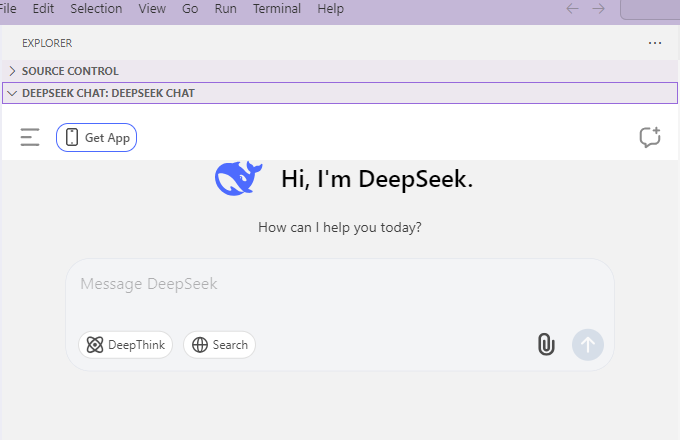Start a new chat via speech-bubble plus icon
The width and height of the screenshot is (680, 440).
[x=650, y=137]
